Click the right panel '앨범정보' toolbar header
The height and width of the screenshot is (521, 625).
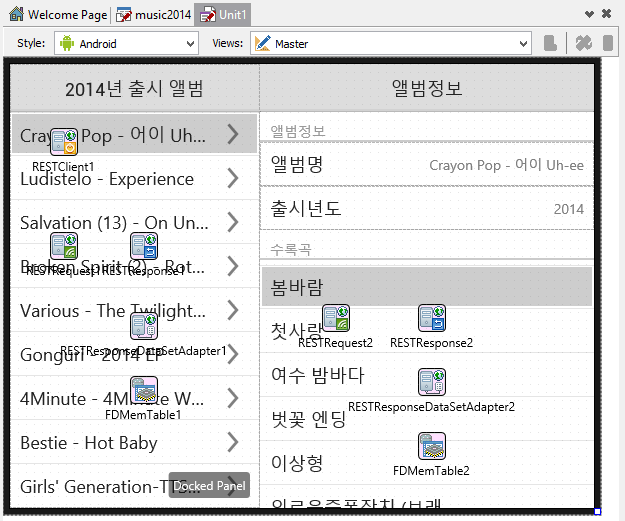427,88
